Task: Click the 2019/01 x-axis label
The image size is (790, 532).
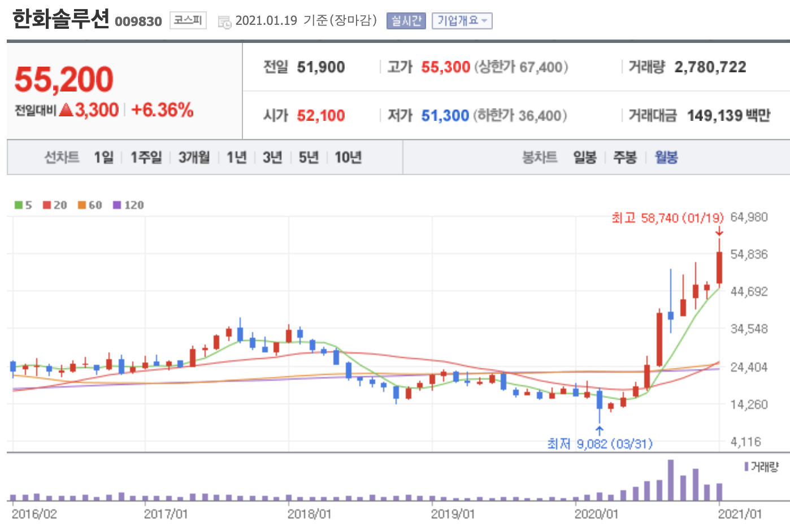Action: click(453, 514)
